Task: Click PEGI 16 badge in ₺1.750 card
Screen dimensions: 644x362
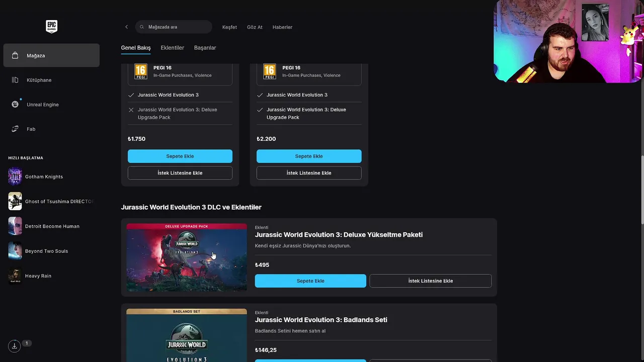Action: (x=141, y=71)
